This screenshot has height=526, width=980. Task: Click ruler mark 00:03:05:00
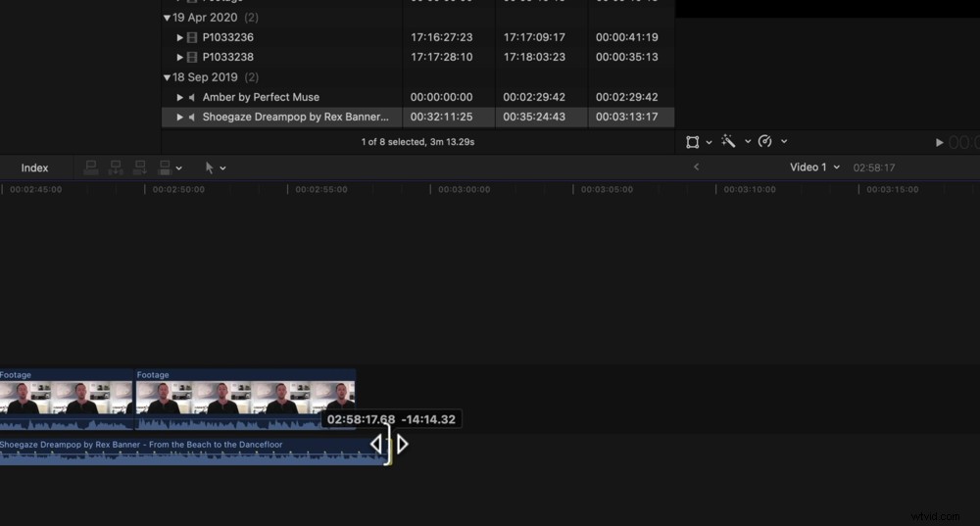coord(607,189)
